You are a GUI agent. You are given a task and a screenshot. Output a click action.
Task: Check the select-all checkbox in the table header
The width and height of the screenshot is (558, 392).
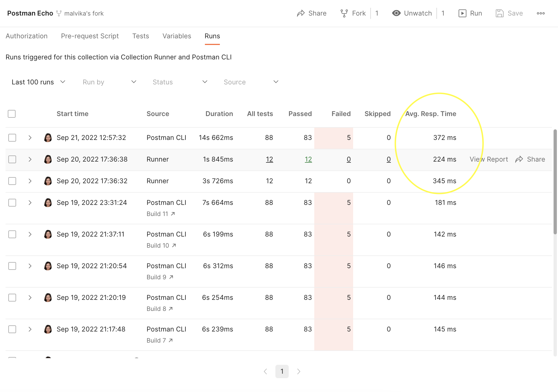(12, 114)
